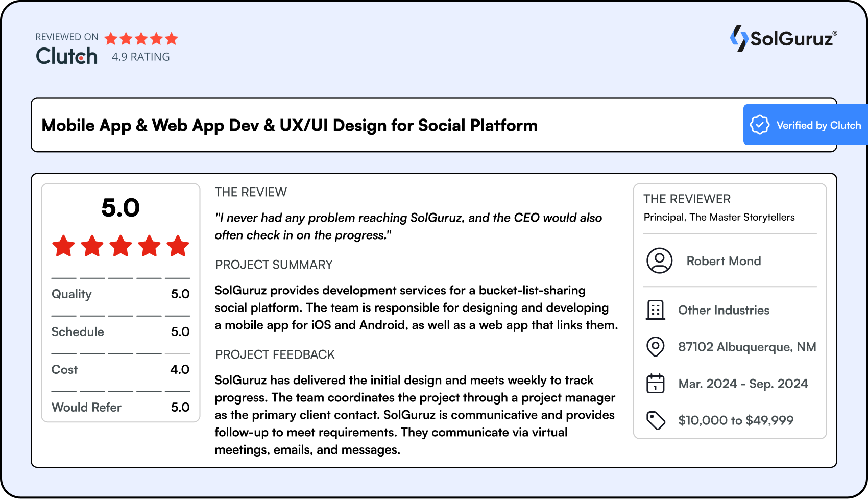Click the building icon beside Other Industries

655,310
